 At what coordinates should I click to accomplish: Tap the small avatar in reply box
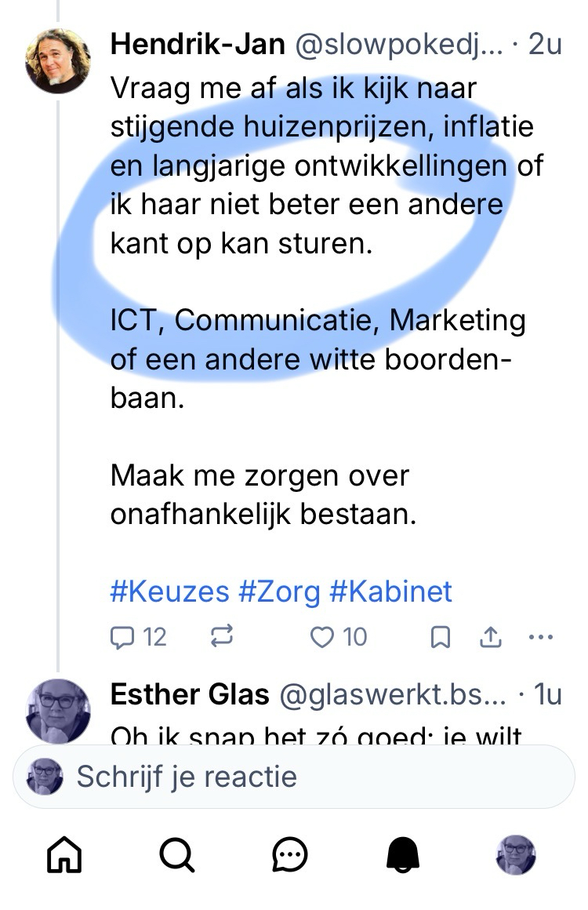[45, 777]
